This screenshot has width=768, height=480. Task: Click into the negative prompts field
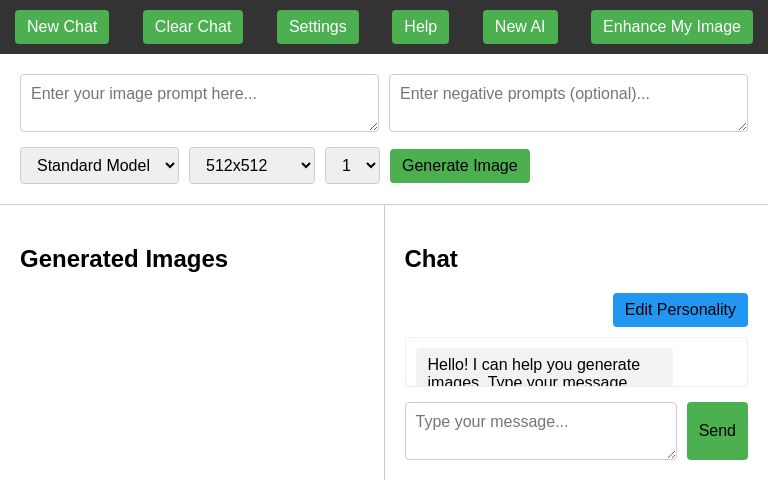coord(567,102)
